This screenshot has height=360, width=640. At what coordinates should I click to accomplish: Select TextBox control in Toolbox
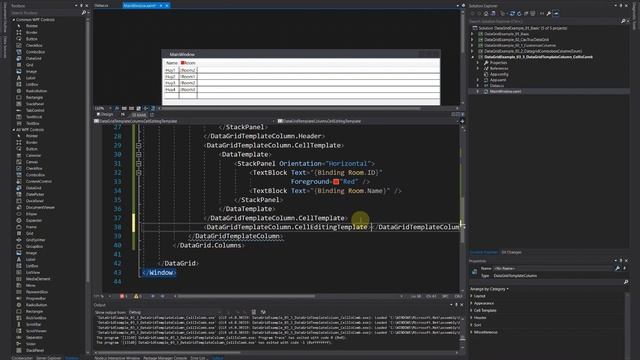tap(32, 123)
